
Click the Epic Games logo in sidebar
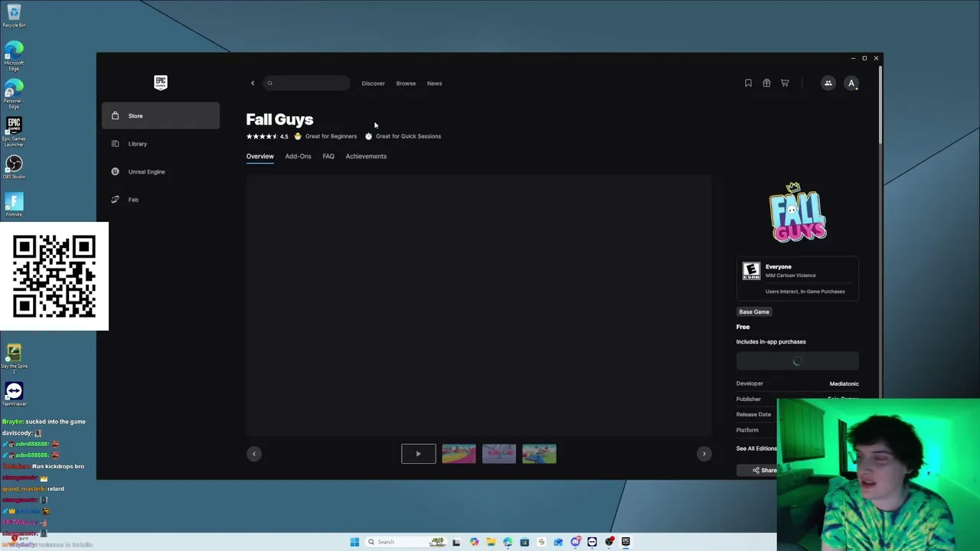pyautogui.click(x=161, y=83)
